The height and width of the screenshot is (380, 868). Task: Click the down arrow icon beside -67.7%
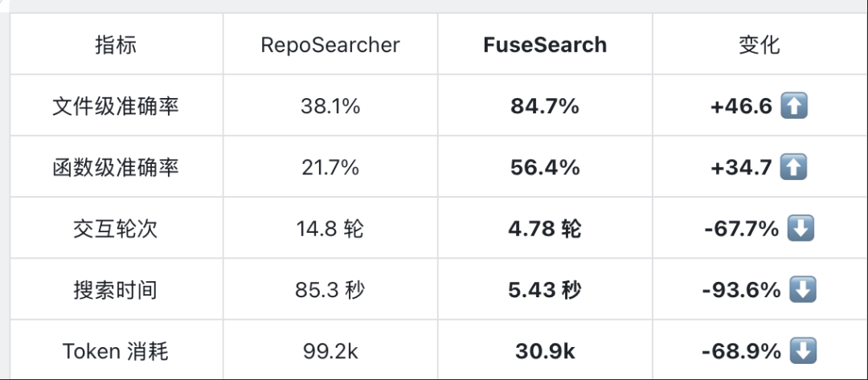800,228
